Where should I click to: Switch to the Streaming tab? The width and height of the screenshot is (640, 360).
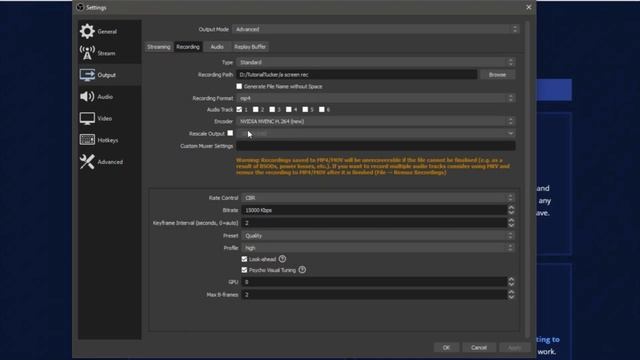click(x=159, y=47)
